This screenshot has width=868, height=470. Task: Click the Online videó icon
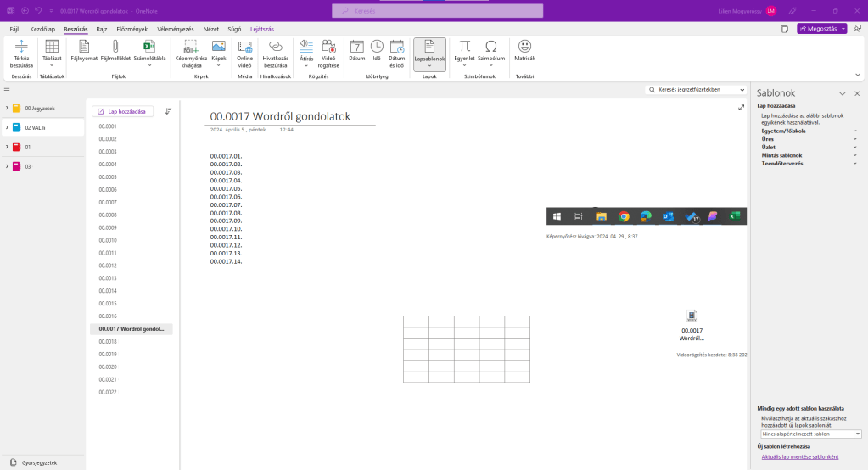[245, 48]
